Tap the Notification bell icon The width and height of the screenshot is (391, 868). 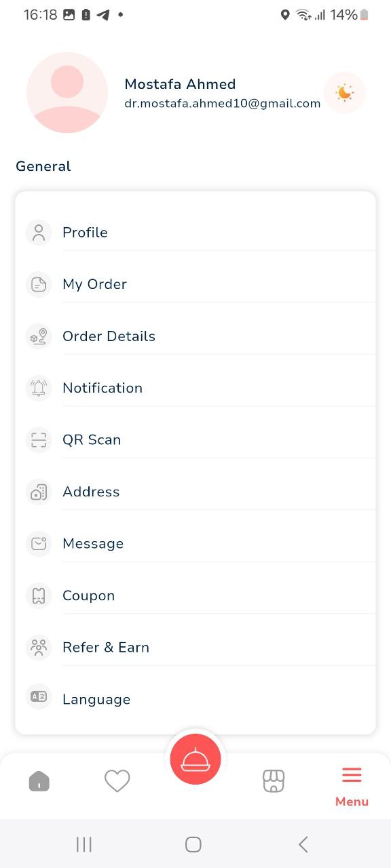[39, 388]
